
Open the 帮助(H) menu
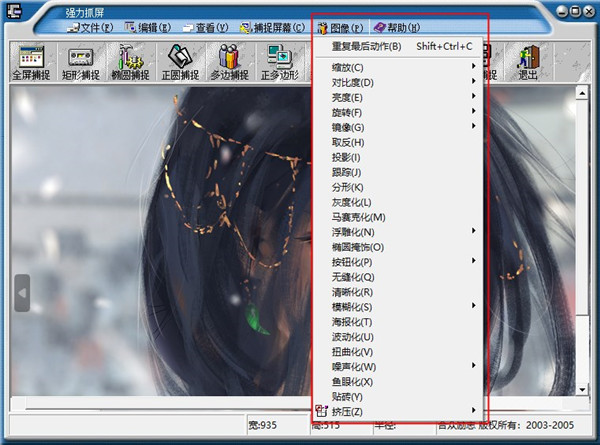click(397, 28)
